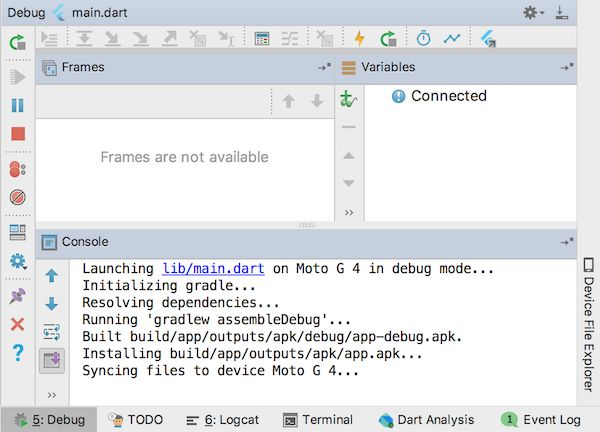Expand more Variables toolbar actions
This screenshot has height=432, width=600.
tap(349, 213)
